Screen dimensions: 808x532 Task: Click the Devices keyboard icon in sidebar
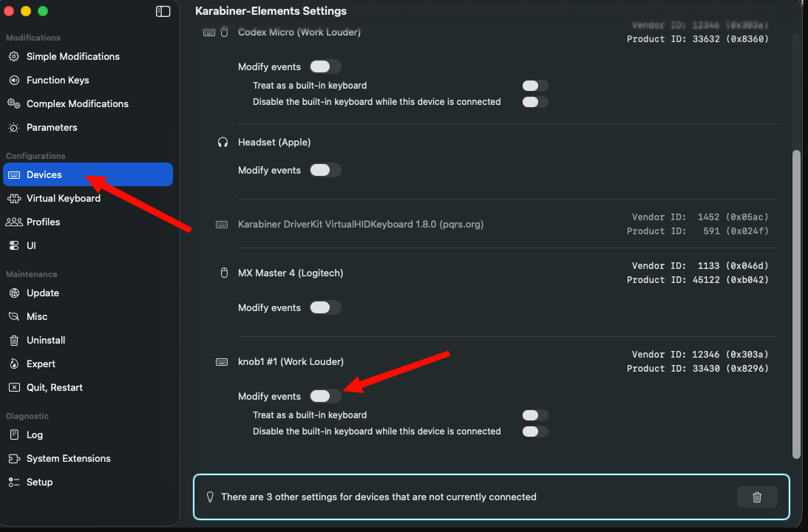(x=14, y=175)
